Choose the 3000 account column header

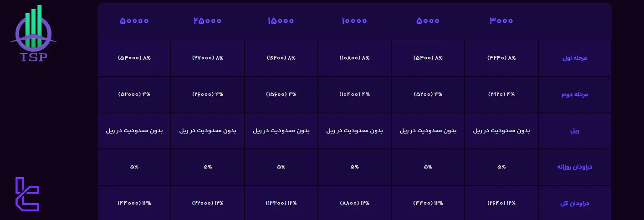point(501,21)
